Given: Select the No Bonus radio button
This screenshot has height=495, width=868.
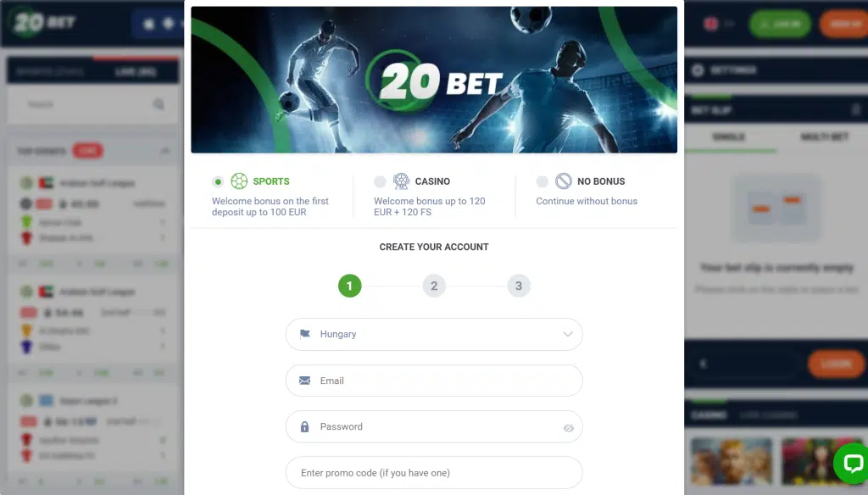Looking at the screenshot, I should click(542, 181).
